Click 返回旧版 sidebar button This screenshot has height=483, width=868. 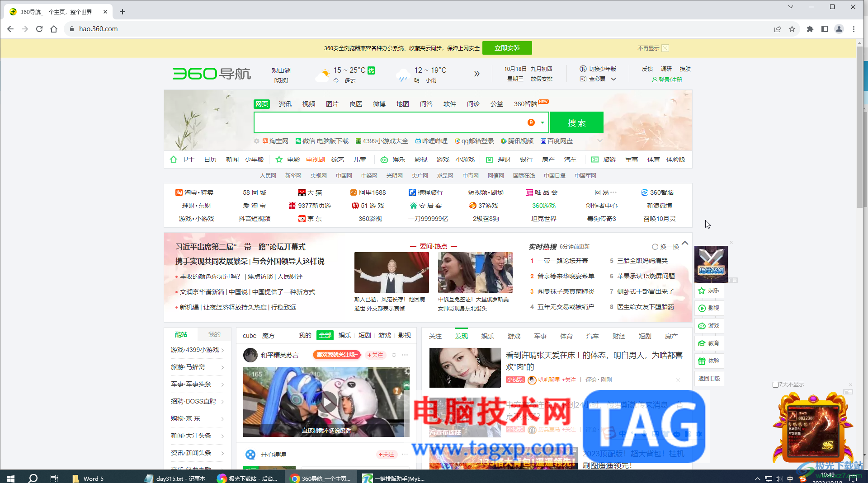(x=709, y=379)
